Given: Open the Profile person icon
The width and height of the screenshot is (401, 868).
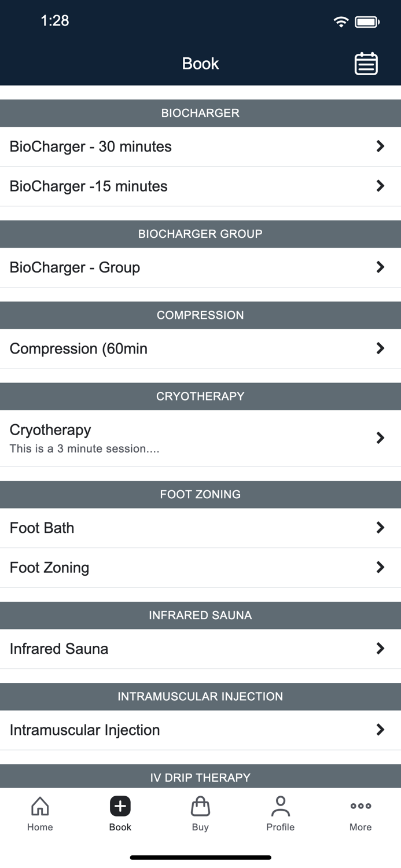Looking at the screenshot, I should (x=281, y=806).
